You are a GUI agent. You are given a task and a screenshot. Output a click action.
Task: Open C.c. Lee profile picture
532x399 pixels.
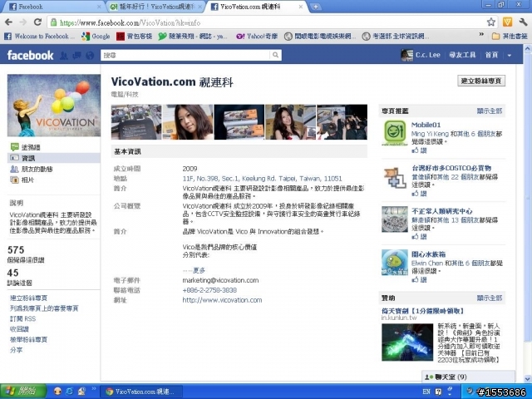coord(406,55)
